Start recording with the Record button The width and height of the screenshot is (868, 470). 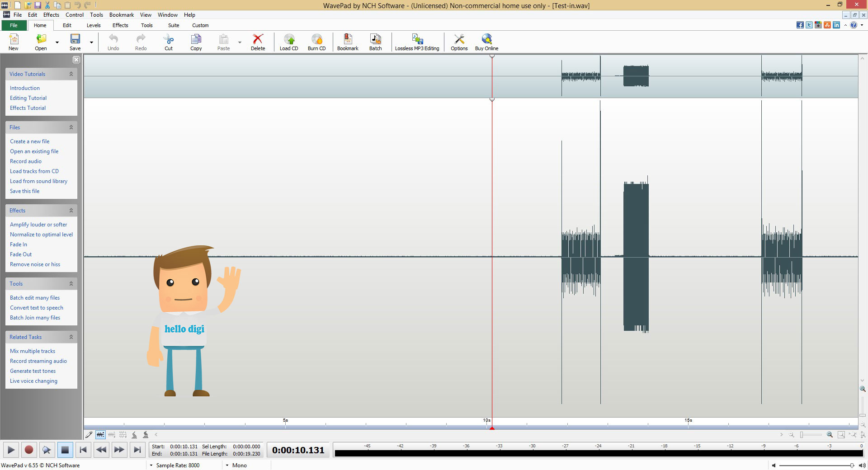(28, 450)
